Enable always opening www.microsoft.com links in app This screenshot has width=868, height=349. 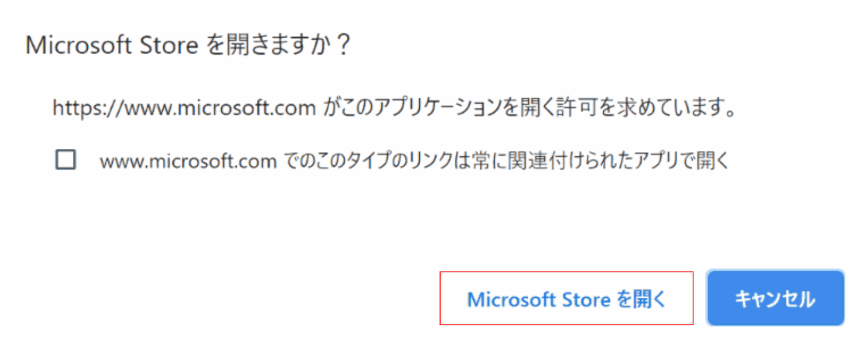(66, 160)
